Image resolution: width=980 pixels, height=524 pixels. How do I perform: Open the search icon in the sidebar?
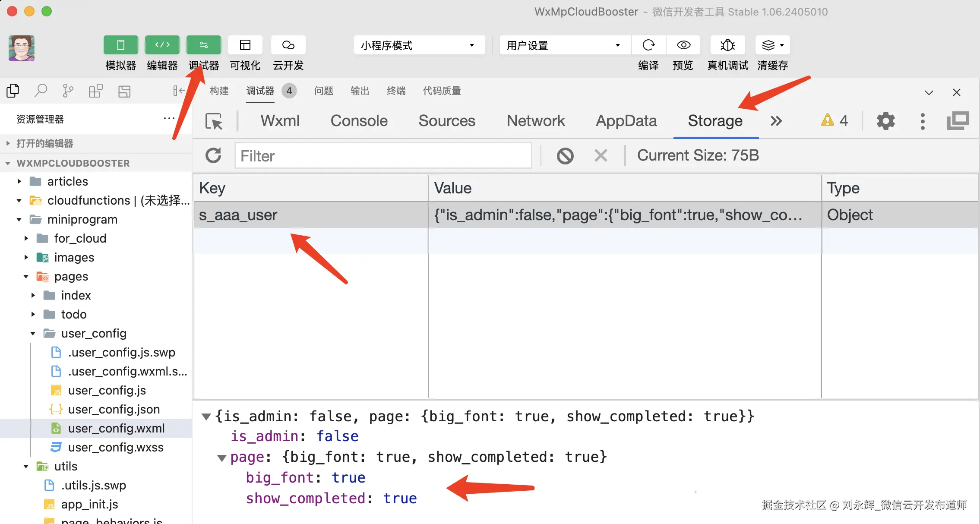pos(41,91)
